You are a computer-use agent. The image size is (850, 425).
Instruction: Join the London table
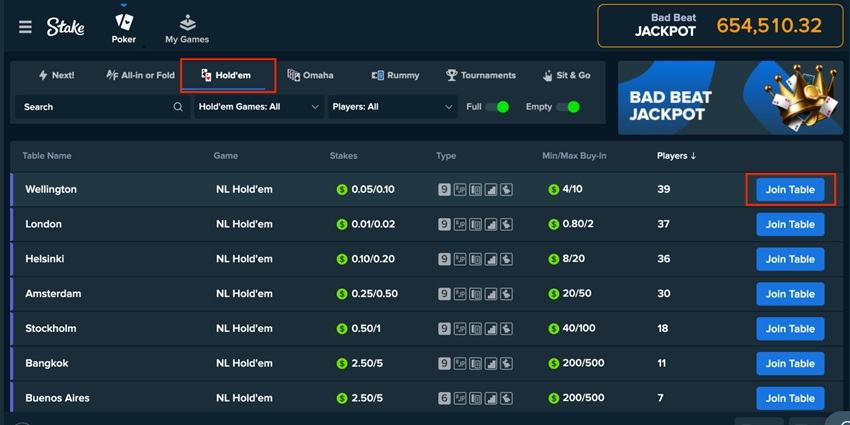[790, 224]
